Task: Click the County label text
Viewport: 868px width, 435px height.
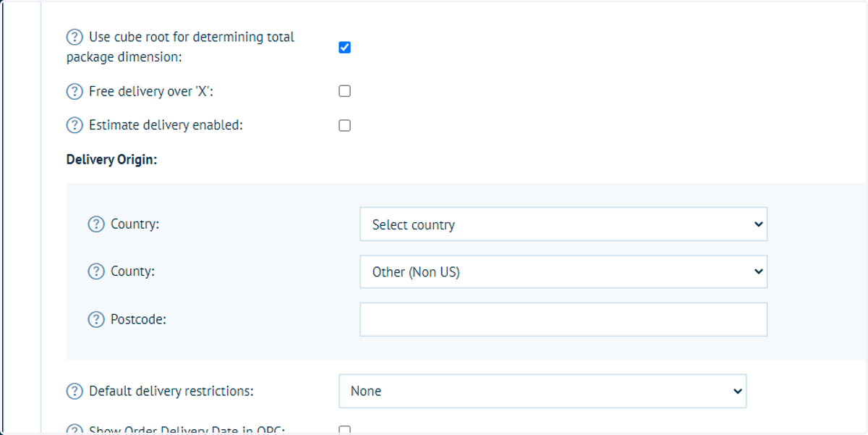Action: tap(132, 271)
